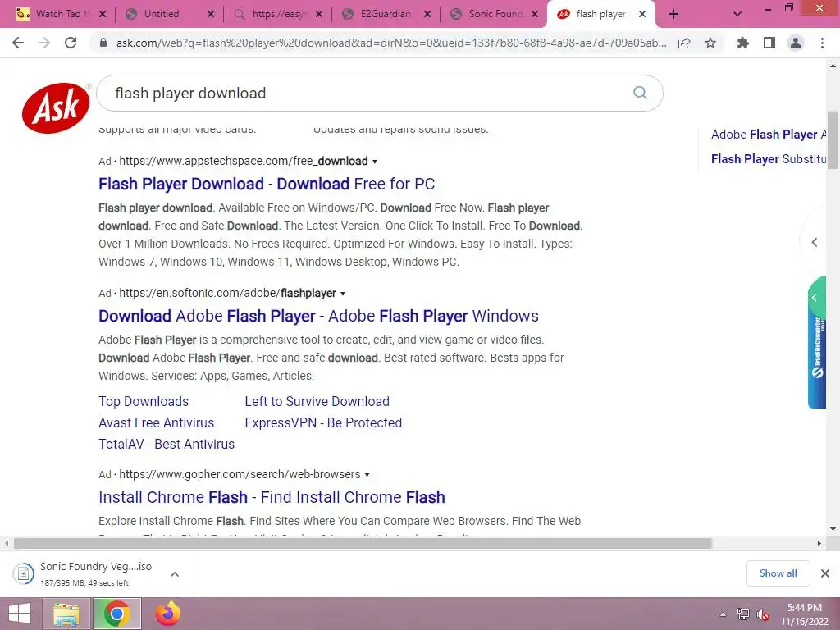Open the Adobe Flash Player related search

click(769, 135)
